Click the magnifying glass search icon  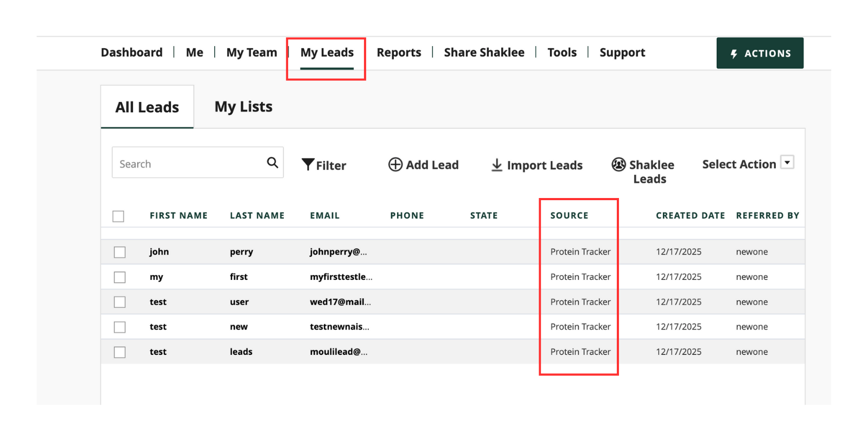(272, 163)
